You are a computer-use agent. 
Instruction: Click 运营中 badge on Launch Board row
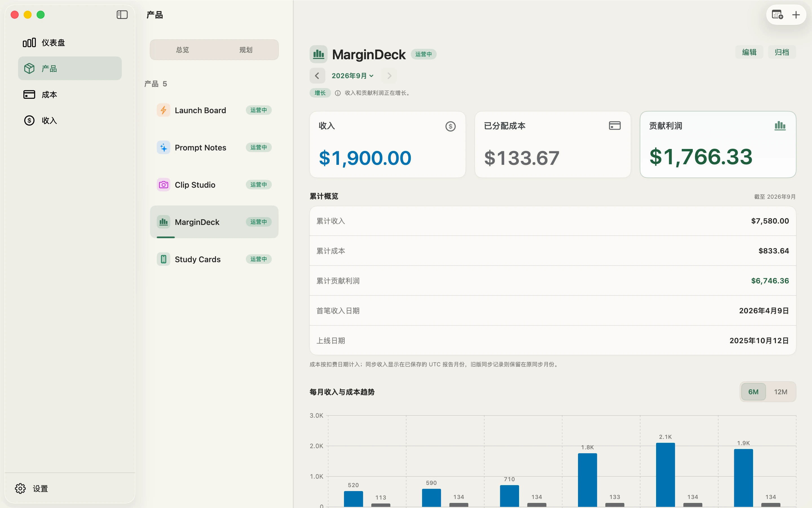pos(258,110)
